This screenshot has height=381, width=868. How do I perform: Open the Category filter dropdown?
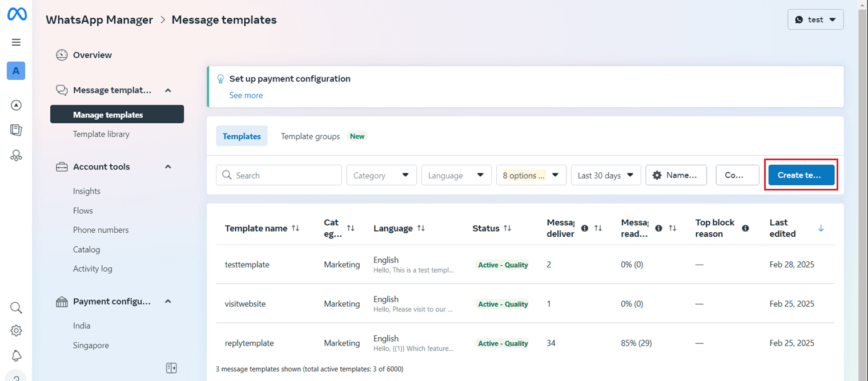[x=381, y=175]
